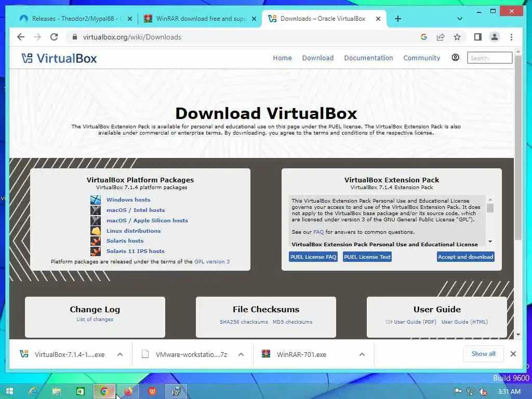Click the site lock icon

tap(75, 37)
